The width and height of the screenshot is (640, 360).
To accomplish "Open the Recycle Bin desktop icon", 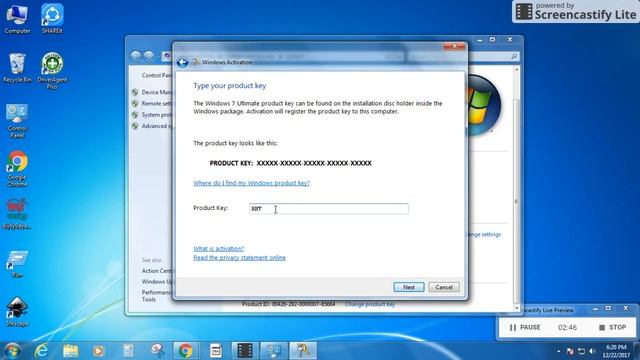I will click(17, 68).
